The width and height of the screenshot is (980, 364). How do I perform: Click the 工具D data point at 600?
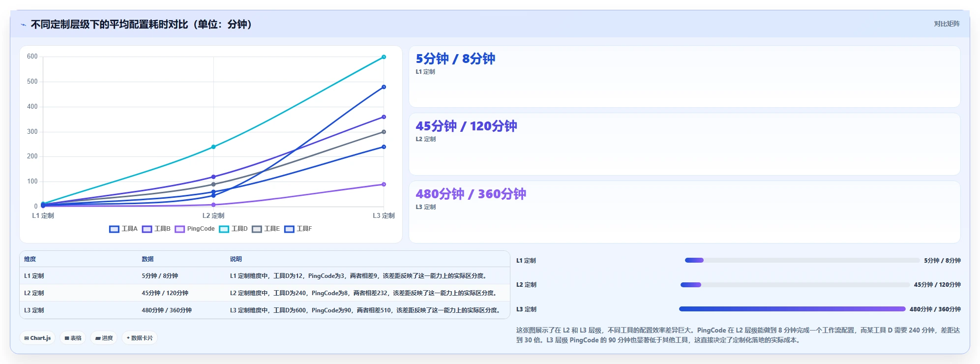(384, 57)
